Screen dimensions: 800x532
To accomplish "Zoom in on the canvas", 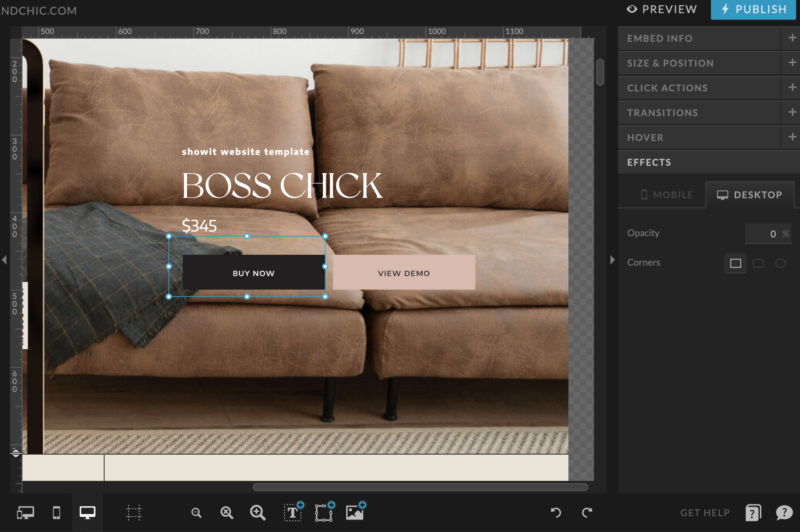I will tap(257, 513).
